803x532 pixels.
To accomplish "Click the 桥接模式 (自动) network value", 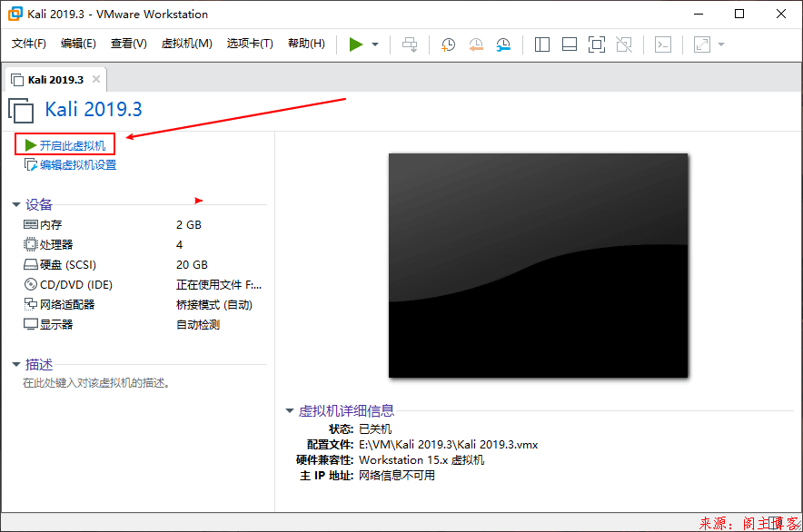I will click(x=214, y=305).
